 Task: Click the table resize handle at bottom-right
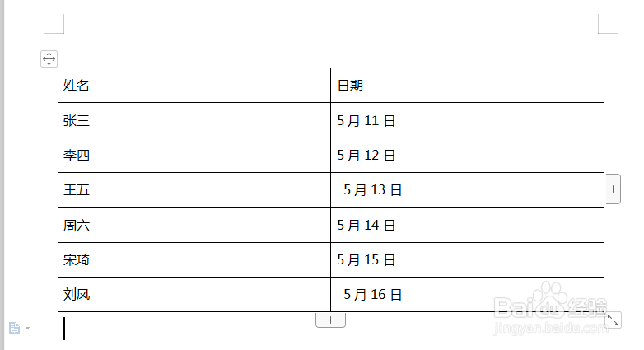(614, 320)
